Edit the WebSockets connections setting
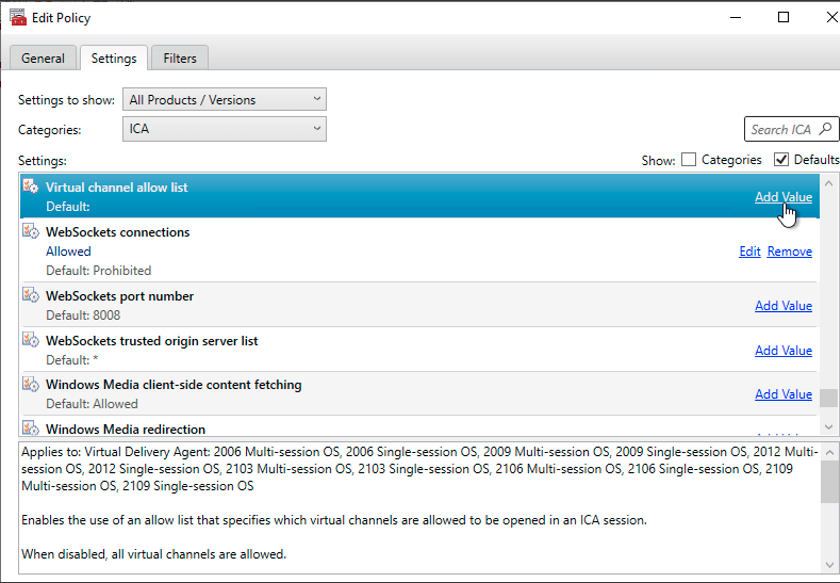The width and height of the screenshot is (840, 583). pyautogui.click(x=750, y=251)
